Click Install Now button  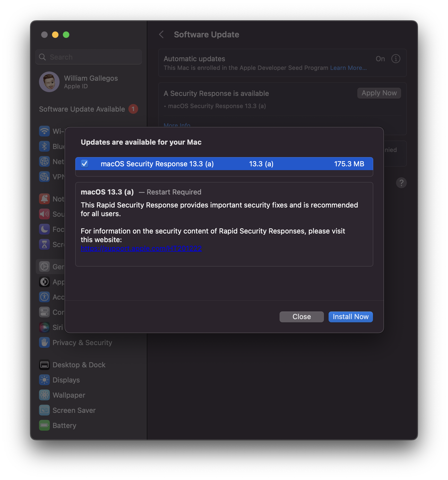(350, 317)
